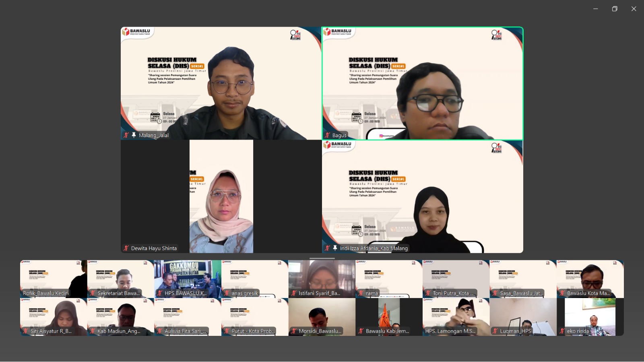
Task: Click the Bagus name label
Action: (x=339, y=135)
